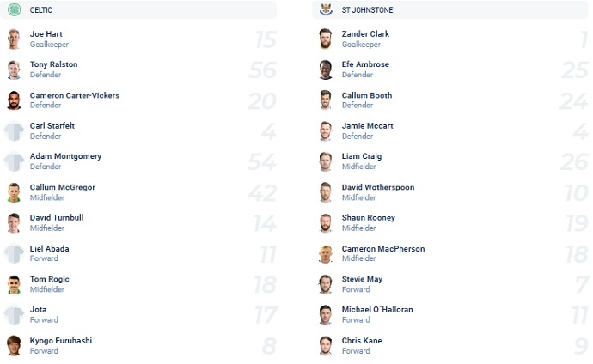Screen dimensions: 593x364
Task: Click Joe Hart's player photo
Action: (x=14, y=39)
